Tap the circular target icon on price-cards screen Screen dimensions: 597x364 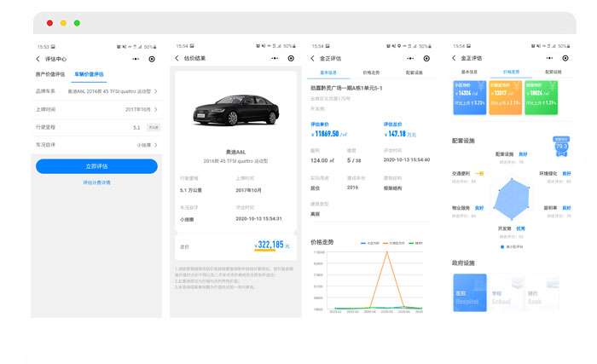565,58
